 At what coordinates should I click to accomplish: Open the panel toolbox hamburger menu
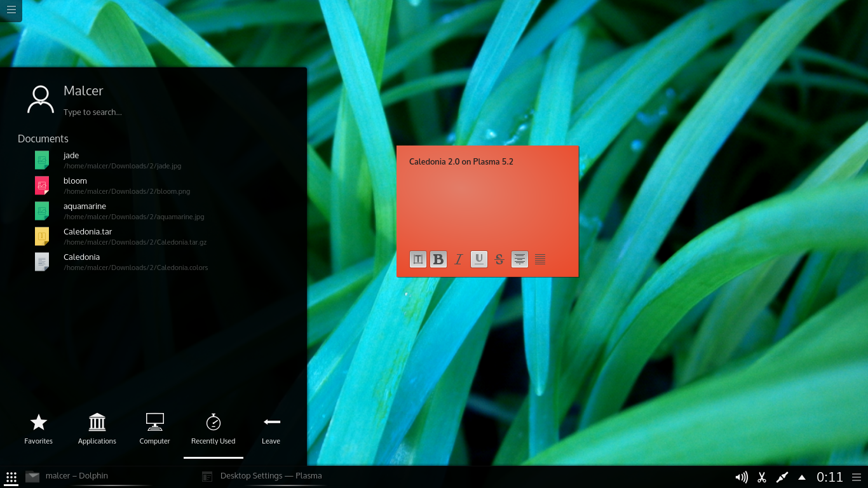(857, 477)
